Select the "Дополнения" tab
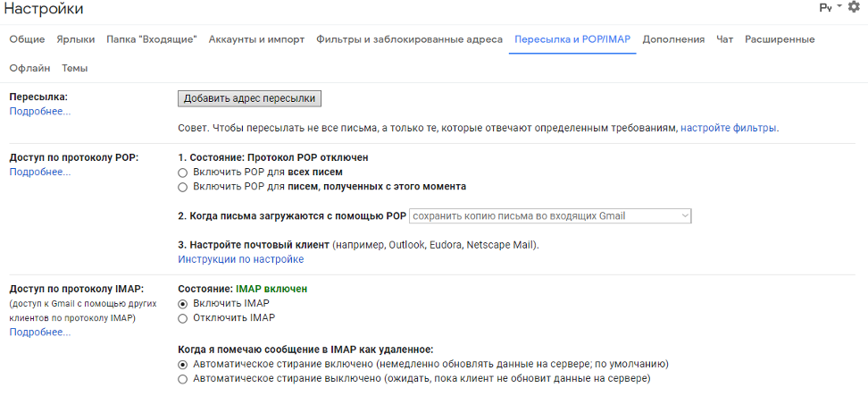This screenshot has width=868, height=396. (673, 39)
